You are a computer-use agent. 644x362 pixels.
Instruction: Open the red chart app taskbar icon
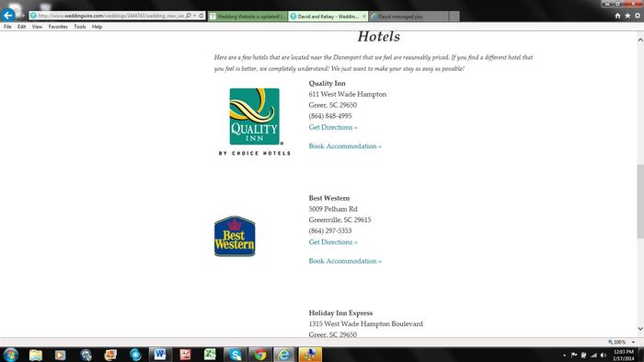tap(185, 355)
